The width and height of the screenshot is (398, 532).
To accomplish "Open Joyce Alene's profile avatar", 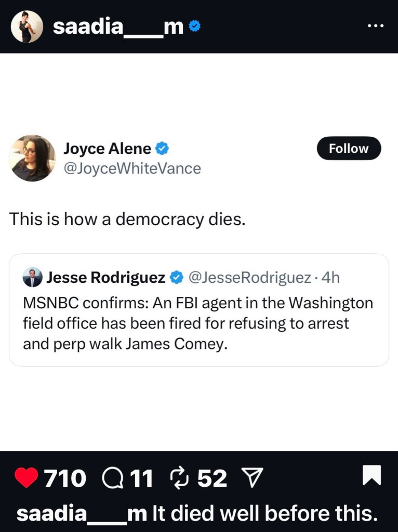I will pos(32,158).
